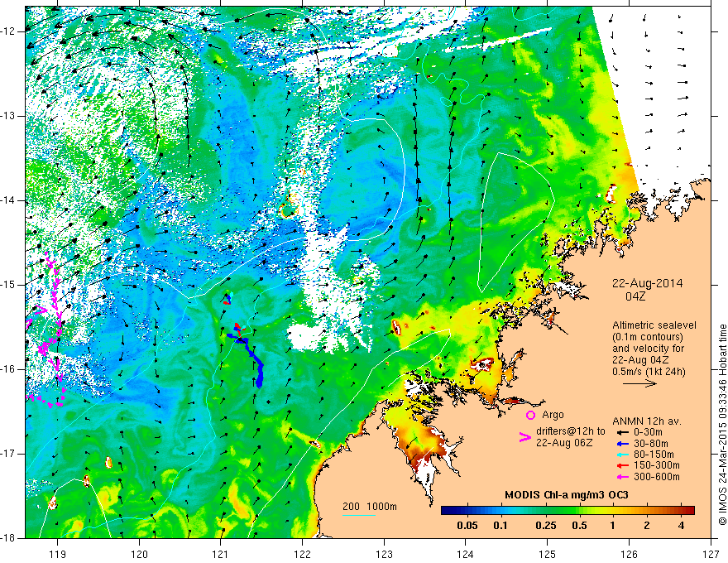Image resolution: width=728 pixels, height=563 pixels.
Task: Click the '200 1000m' bathymetry label
Action: 370,507
